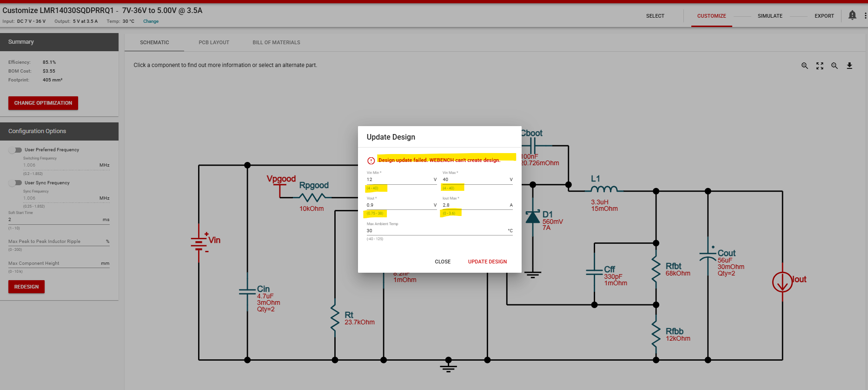Focus the Vout input field
This screenshot has height=390, width=868.
click(x=402, y=205)
